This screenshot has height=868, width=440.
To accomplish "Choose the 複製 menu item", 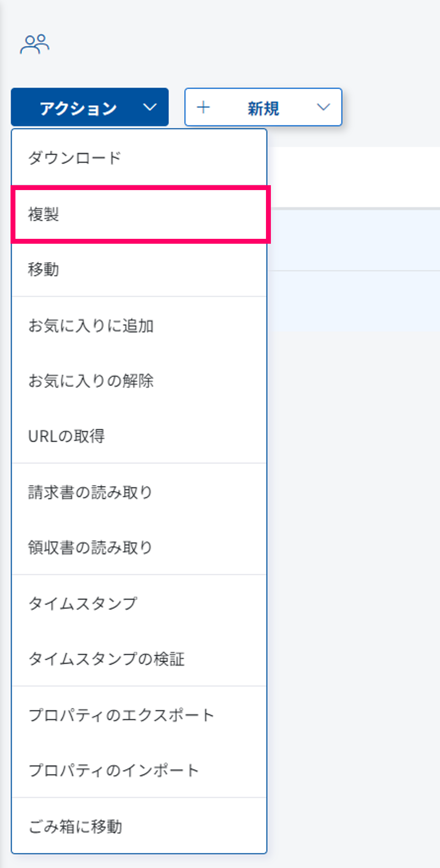I will pos(44,214).
